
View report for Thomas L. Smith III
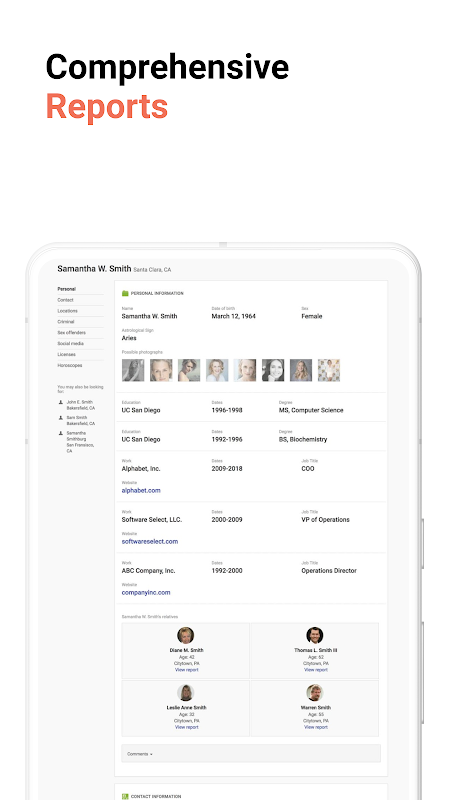tap(315, 670)
